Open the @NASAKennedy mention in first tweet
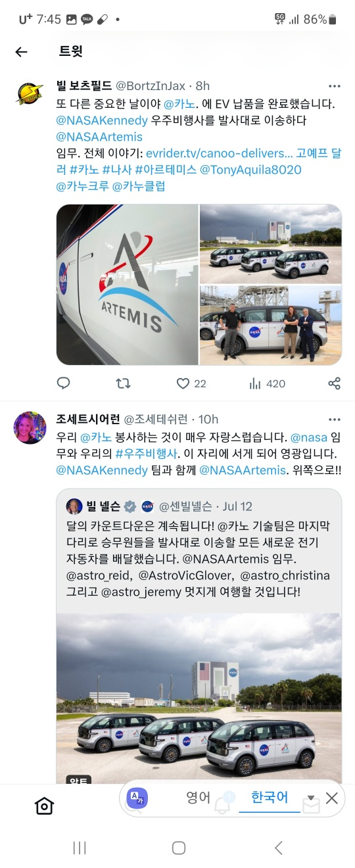The width and height of the screenshot is (355, 868). click(x=102, y=120)
